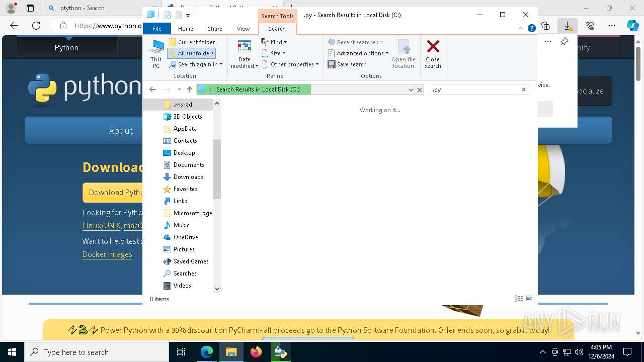Clear the .py search text

point(524,89)
